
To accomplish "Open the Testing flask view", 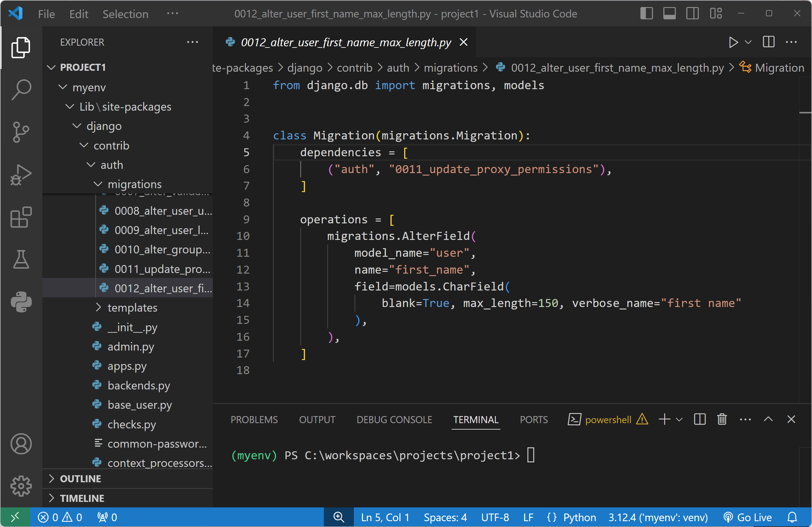I will pyautogui.click(x=21, y=260).
